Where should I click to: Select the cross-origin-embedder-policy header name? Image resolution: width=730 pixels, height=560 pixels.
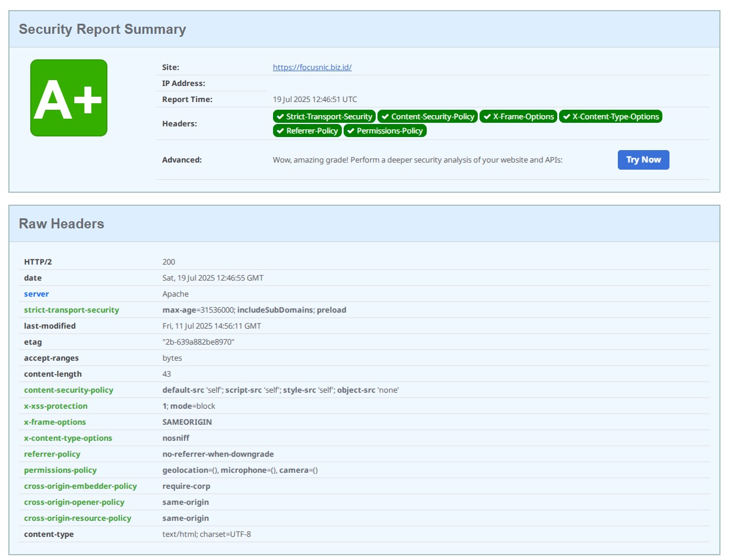click(x=80, y=486)
